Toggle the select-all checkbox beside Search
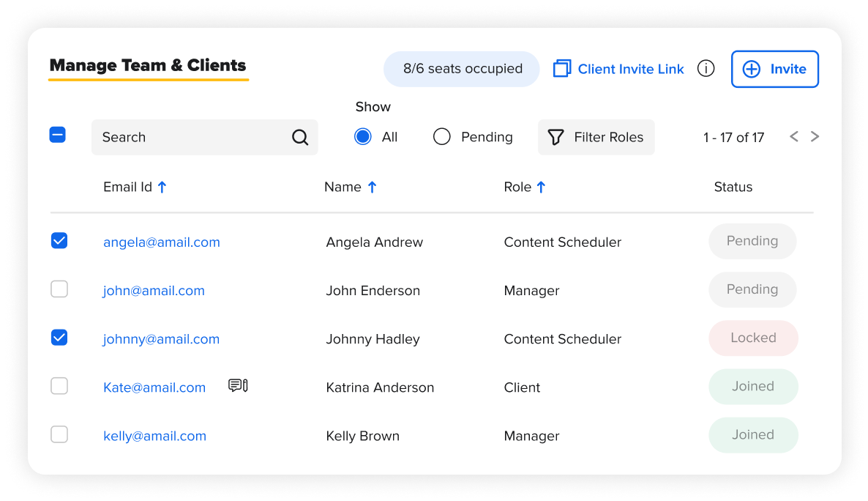Image resolution: width=868 pixels, height=501 pixels. (x=58, y=135)
